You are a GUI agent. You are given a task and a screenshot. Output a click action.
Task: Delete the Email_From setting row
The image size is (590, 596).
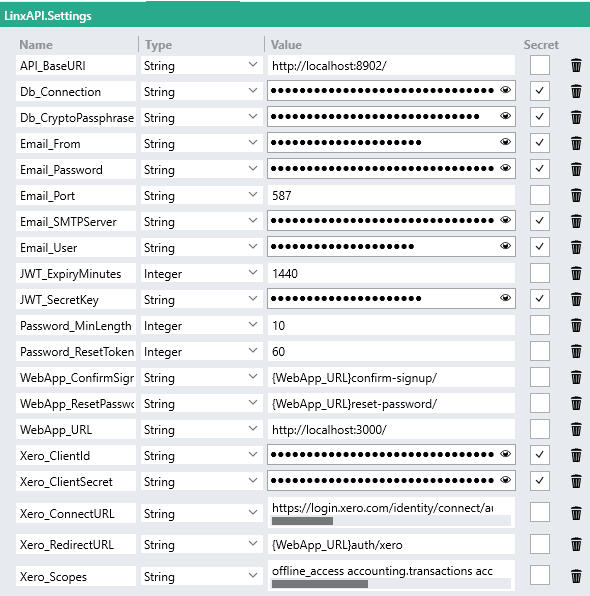pyautogui.click(x=576, y=143)
